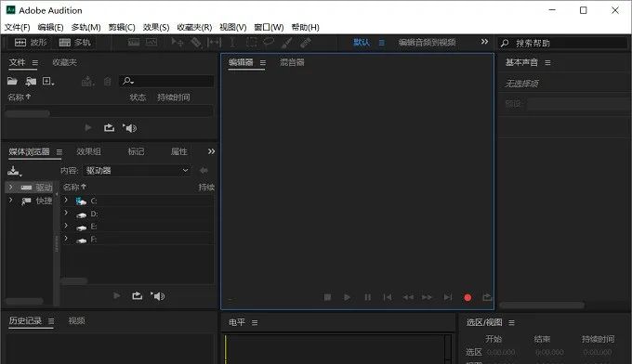Viewport: 632px width, 364px height.
Task: Select the Paintbrush Selection tool
Action: pyautogui.click(x=286, y=43)
